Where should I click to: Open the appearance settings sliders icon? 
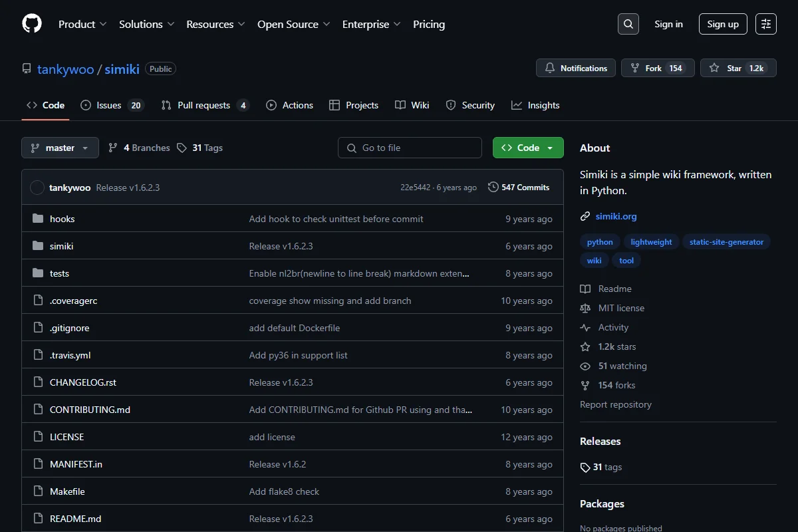(766, 24)
